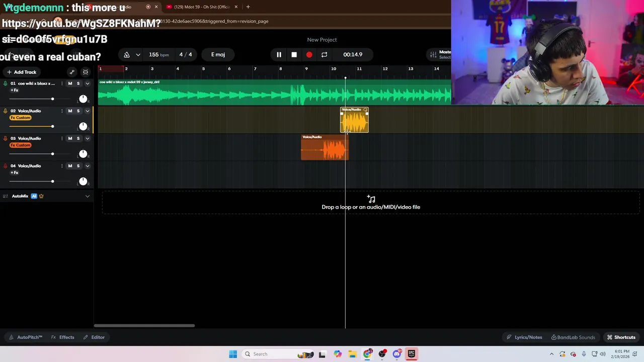
Task: Toggle the loop cycle button
Action: point(324,54)
